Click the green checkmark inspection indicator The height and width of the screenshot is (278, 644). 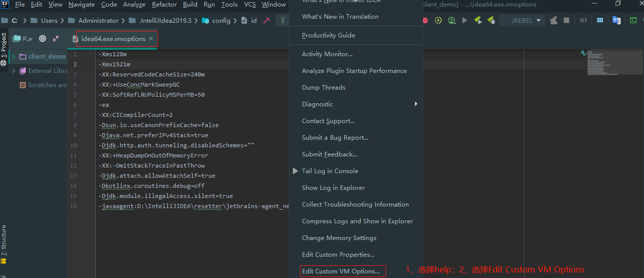(584, 53)
